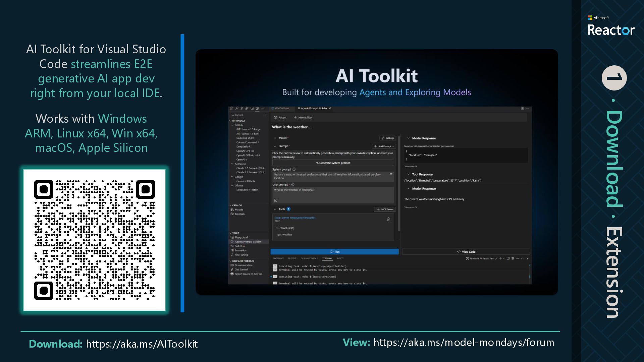This screenshot has width=644, height=362.
Task: Kill terminal with the trash icon
Action: (x=513, y=258)
